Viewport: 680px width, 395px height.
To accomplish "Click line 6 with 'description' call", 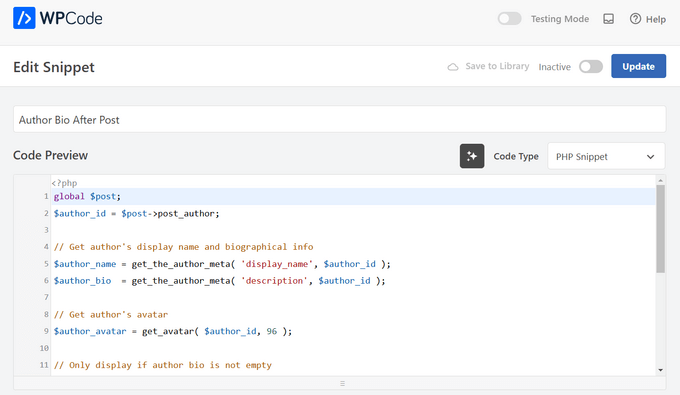I will tap(219, 281).
